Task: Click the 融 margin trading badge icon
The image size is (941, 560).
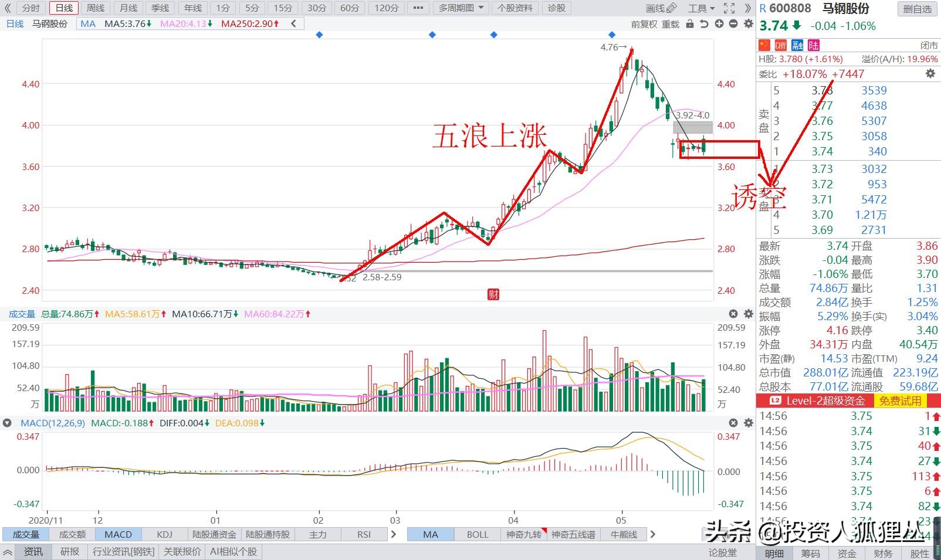Action: tap(797, 45)
